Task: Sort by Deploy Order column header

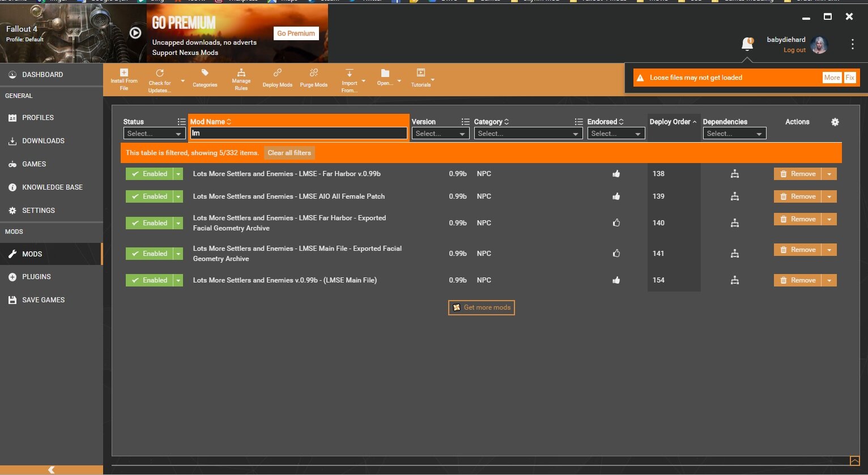Action: click(673, 122)
